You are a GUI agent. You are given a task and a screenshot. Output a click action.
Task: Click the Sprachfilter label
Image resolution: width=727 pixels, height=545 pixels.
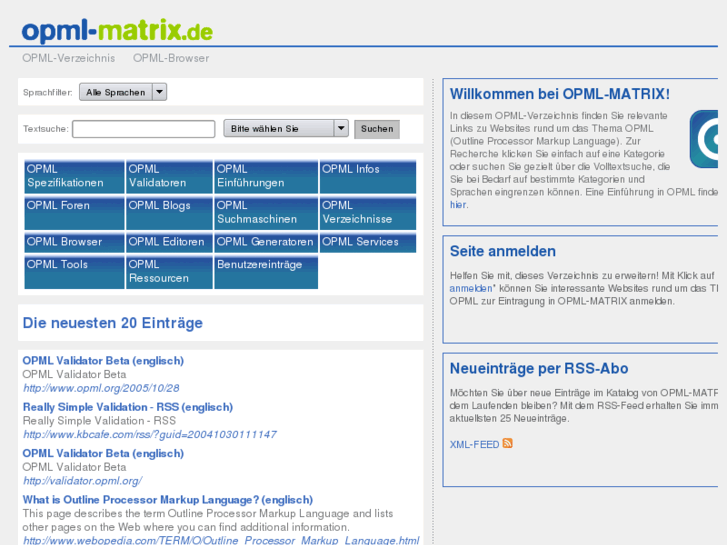tap(48, 92)
